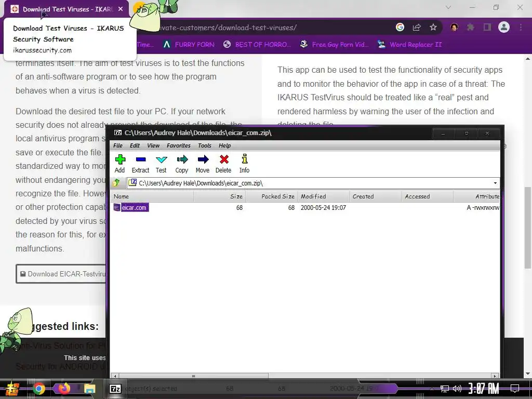
Task: Sort by the Created column header
Action: point(375,196)
